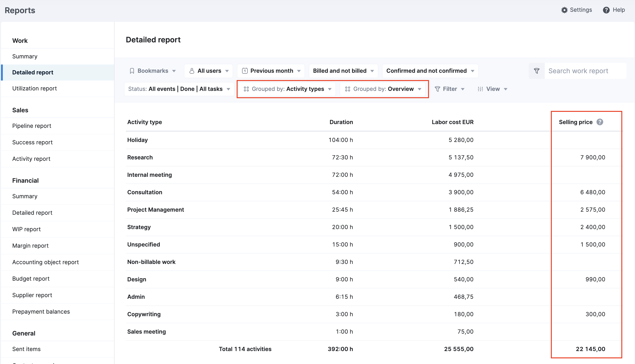The width and height of the screenshot is (635, 364).
Task: Click the grouping icon before Overview
Action: click(347, 89)
